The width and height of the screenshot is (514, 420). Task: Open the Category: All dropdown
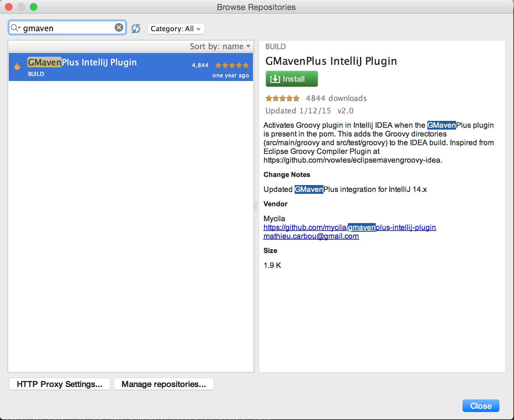point(176,29)
